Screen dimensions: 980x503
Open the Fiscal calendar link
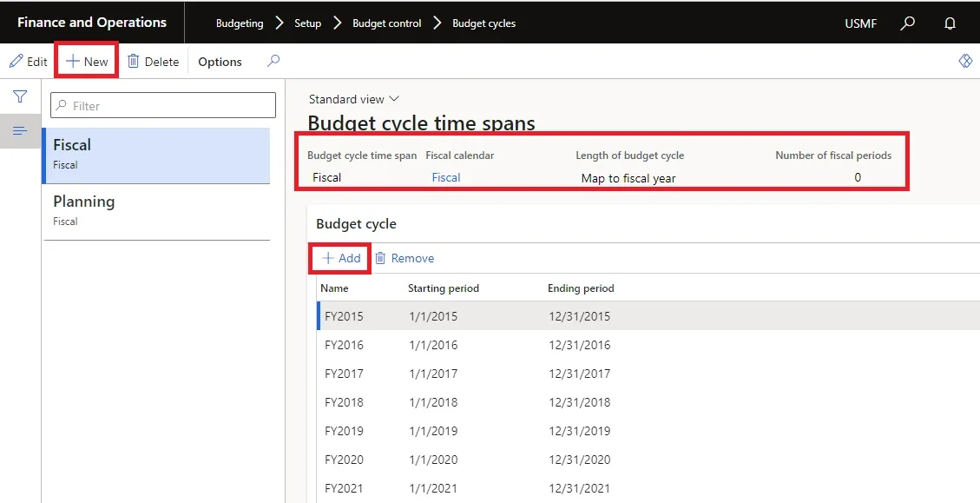[445, 178]
